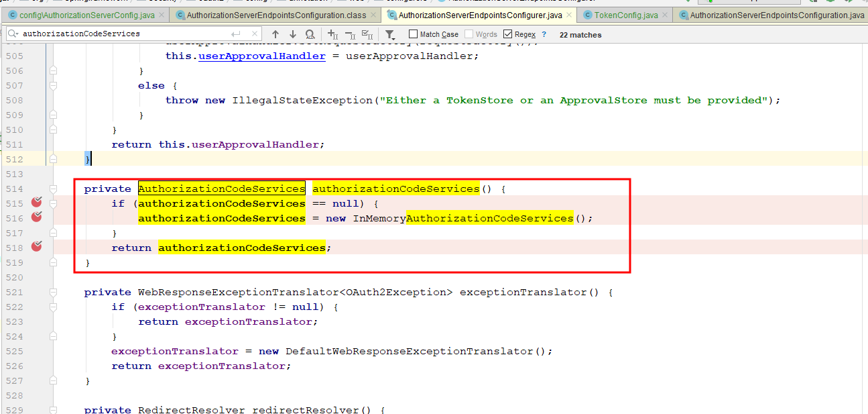This screenshot has height=414, width=868.
Task: Click AuthorizationCodeServices return type on line 514
Action: tap(222, 189)
